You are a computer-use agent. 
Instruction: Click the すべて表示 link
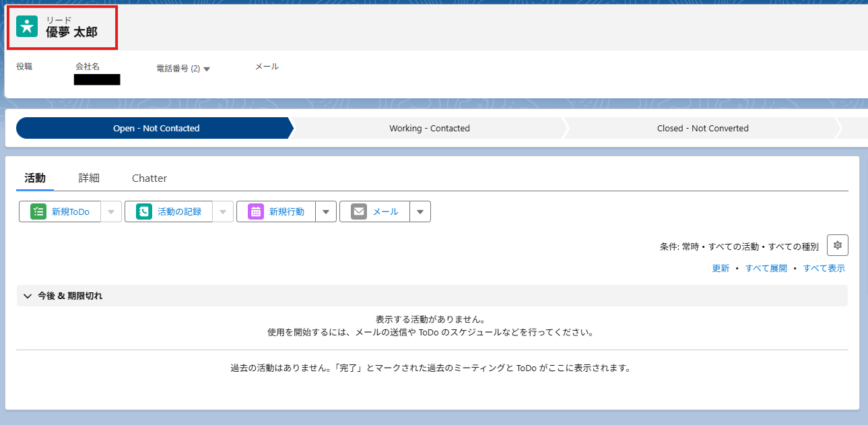point(824,267)
